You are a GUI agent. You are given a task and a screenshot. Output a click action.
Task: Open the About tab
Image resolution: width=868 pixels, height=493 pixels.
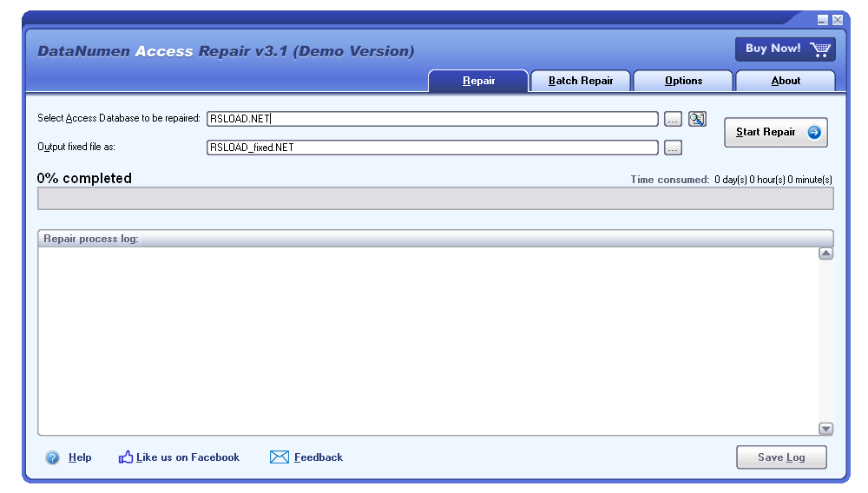[786, 81]
